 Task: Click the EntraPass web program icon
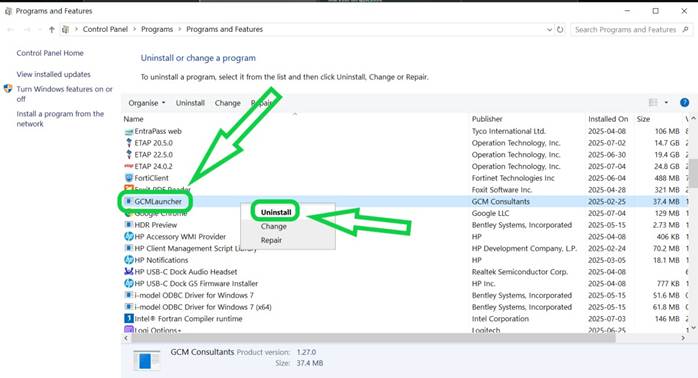pyautogui.click(x=129, y=131)
